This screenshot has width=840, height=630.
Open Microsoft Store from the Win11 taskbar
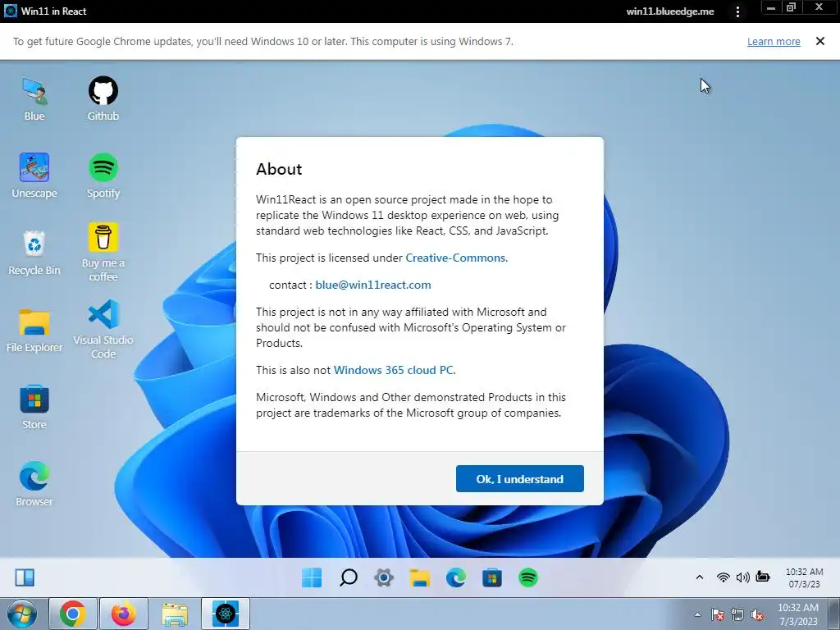492,577
